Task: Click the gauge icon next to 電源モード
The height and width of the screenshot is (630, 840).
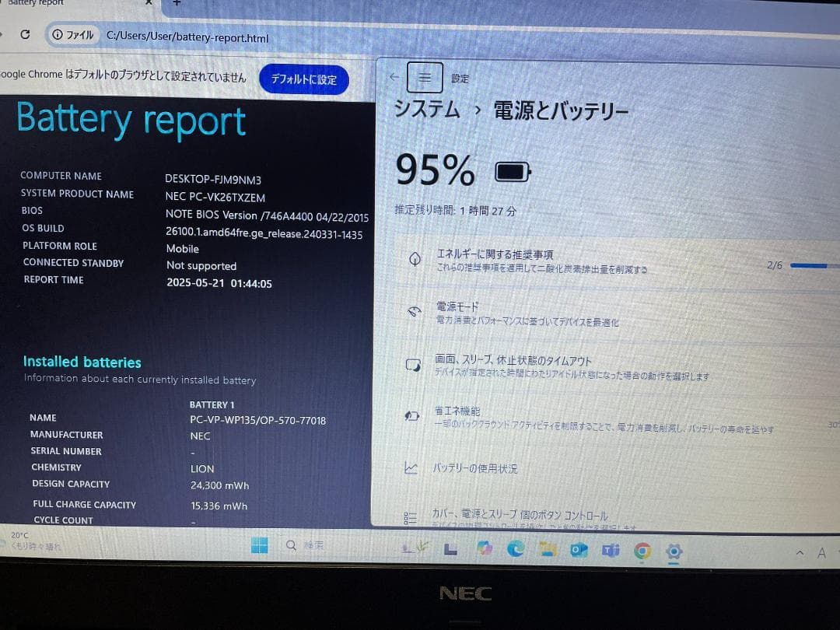Action: 414,312
